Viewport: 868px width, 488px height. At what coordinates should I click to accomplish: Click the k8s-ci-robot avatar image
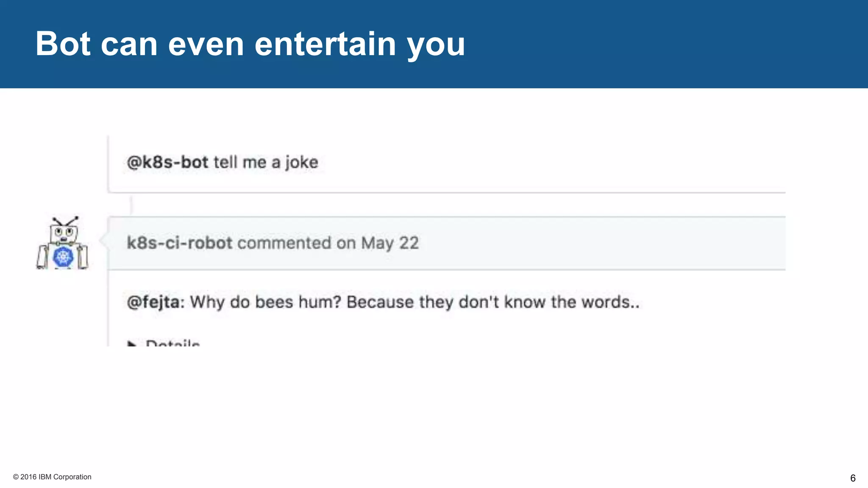pos(63,243)
